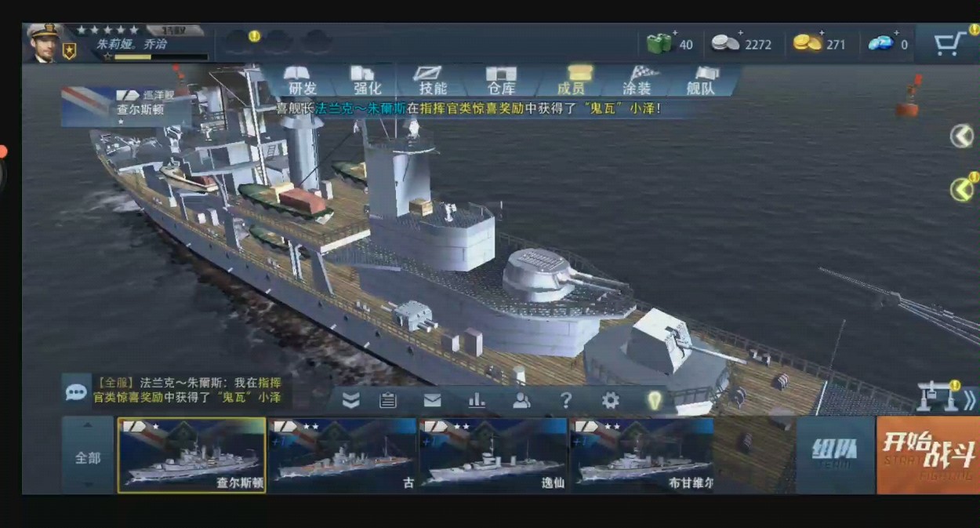980x528 pixels.
Task: Collapse the bottom toolbar with double chevron
Action: (x=351, y=400)
